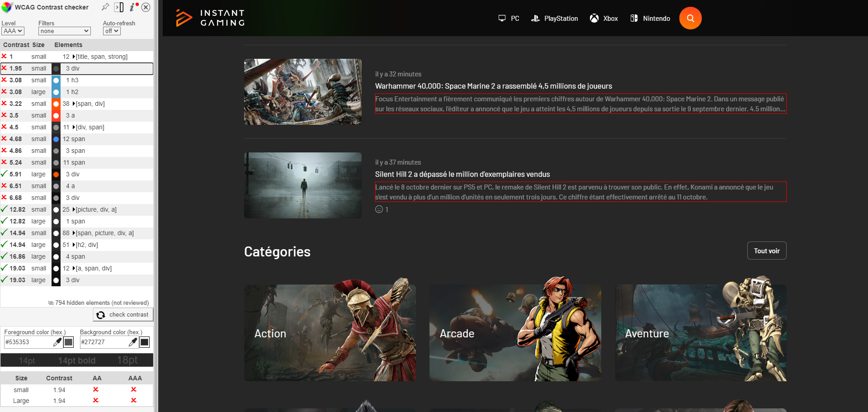868x412 pixels.
Task: Open the Level AAA dropdown
Action: pyautogui.click(x=13, y=31)
